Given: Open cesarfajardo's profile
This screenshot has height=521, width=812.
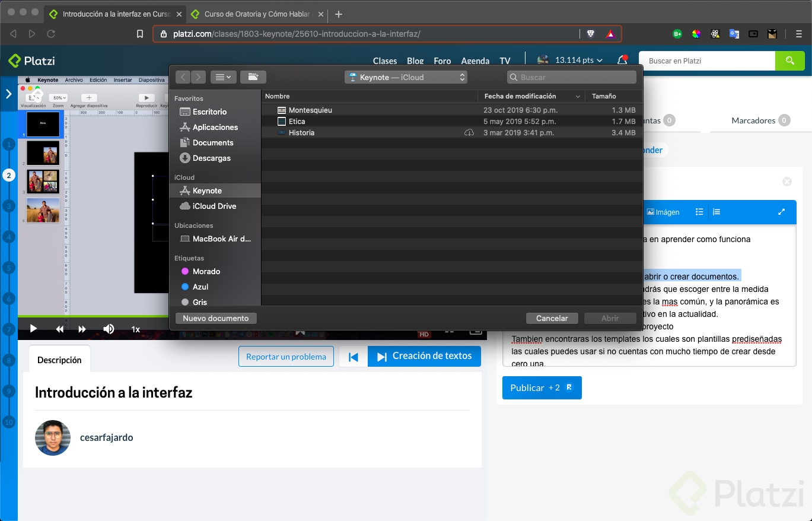Looking at the screenshot, I should [107, 437].
